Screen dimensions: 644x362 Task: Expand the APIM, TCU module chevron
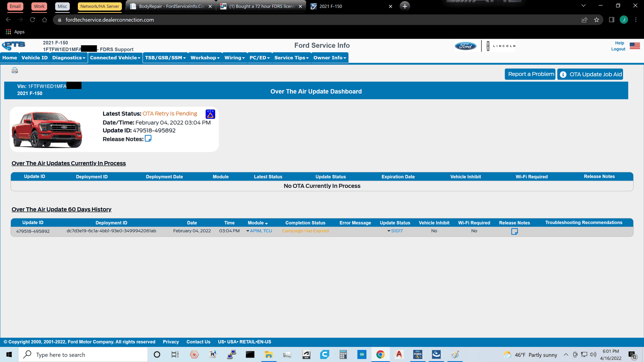pos(248,231)
